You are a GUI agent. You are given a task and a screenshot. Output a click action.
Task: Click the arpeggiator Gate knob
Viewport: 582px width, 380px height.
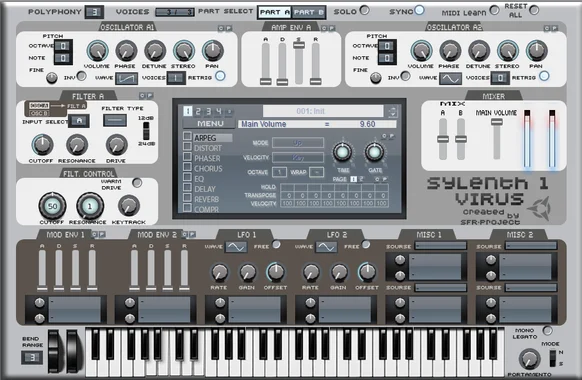375,152
